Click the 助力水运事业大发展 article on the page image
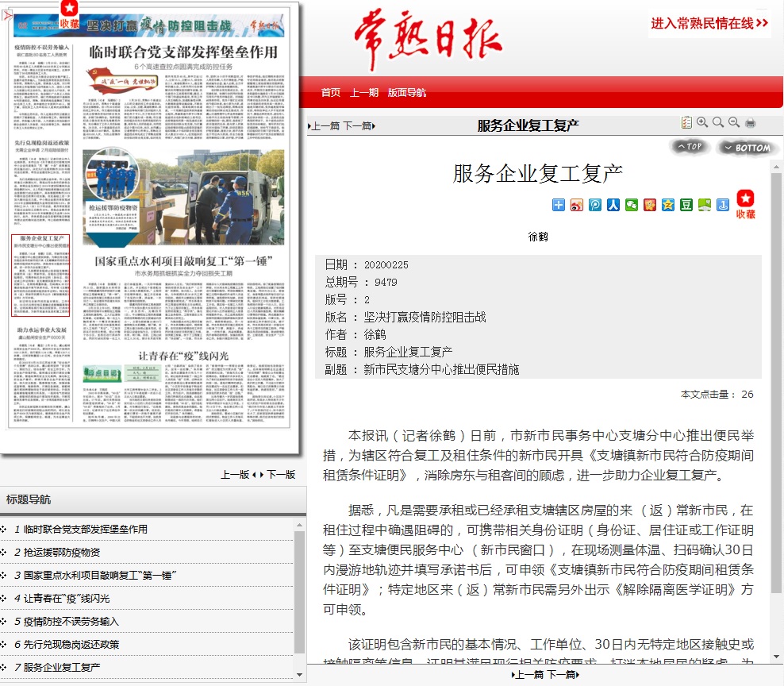 pyautogui.click(x=42, y=372)
